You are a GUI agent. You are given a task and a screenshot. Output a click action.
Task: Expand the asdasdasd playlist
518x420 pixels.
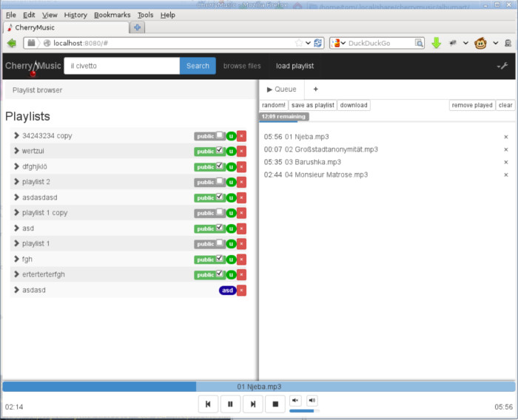pos(16,197)
